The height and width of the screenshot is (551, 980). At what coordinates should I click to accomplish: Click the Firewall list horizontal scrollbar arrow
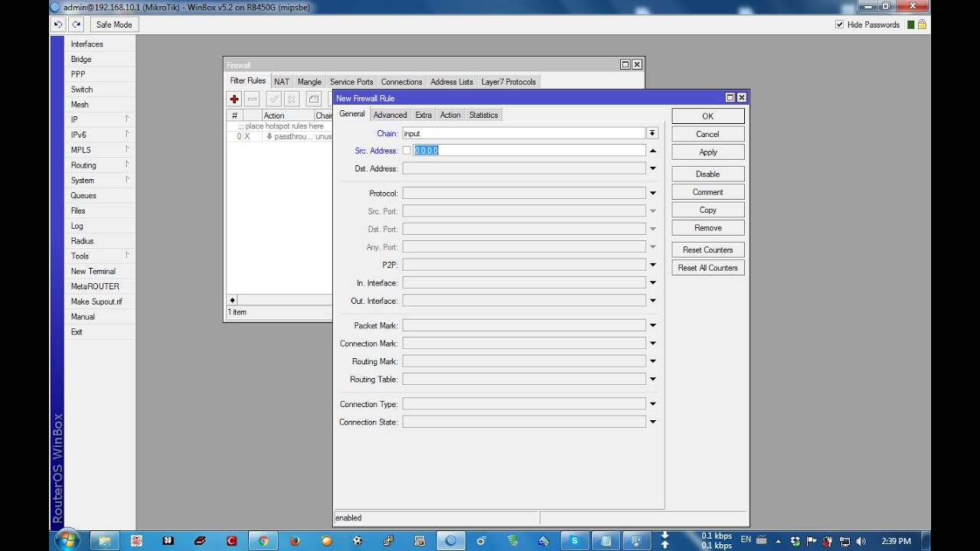[x=232, y=300]
